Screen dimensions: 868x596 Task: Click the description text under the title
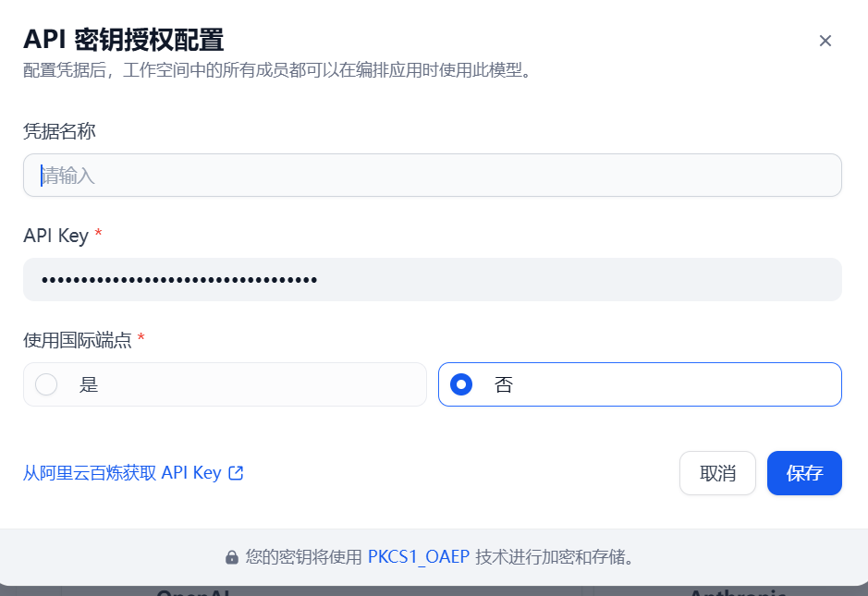278,70
